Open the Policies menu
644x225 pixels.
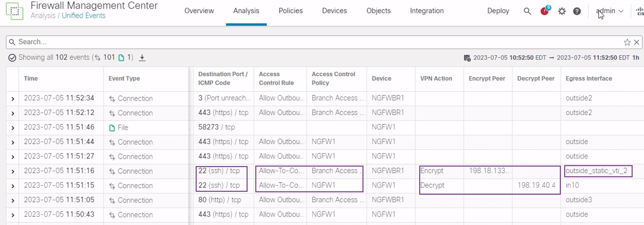click(290, 11)
